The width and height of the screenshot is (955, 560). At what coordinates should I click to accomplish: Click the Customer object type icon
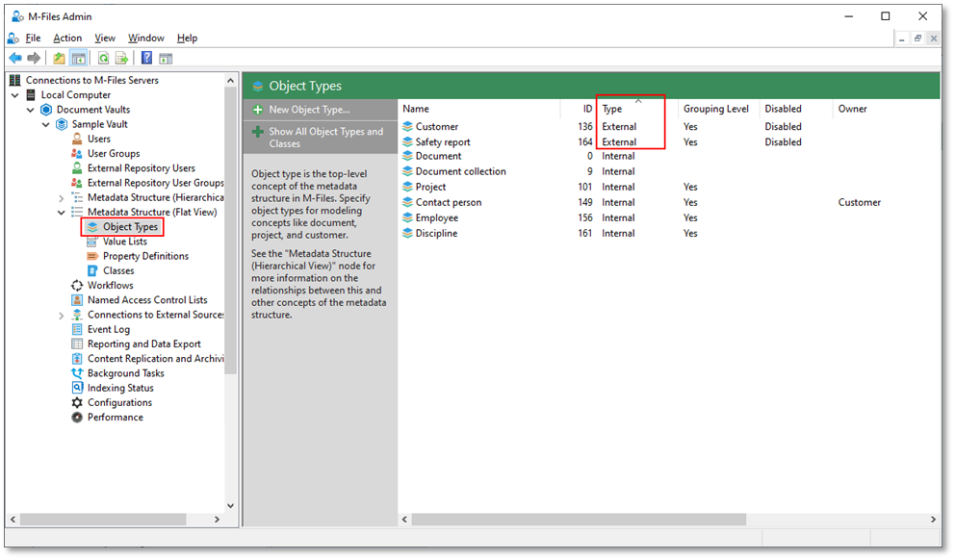[407, 127]
